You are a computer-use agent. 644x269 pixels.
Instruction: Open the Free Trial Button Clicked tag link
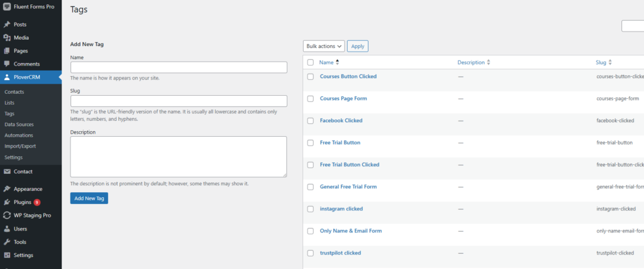[349, 164]
